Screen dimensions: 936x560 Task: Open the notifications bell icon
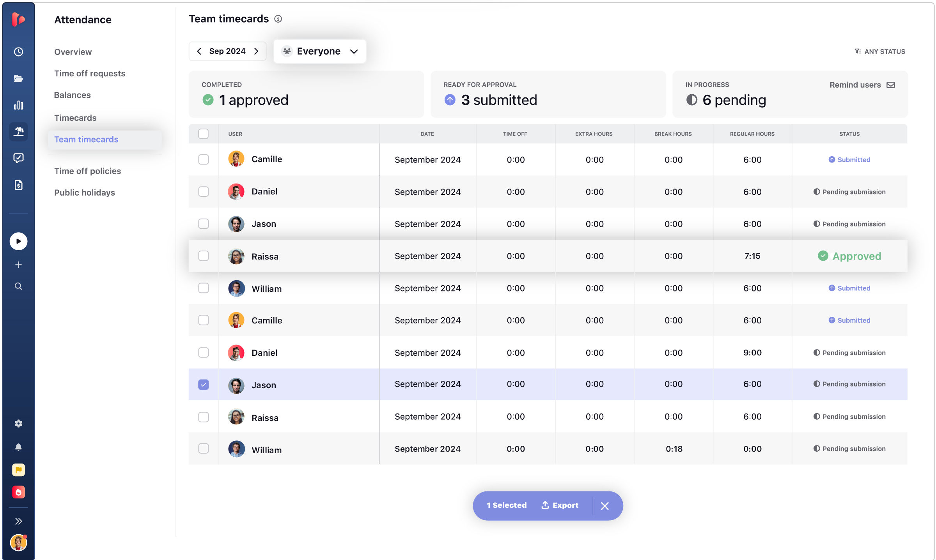pyautogui.click(x=18, y=447)
